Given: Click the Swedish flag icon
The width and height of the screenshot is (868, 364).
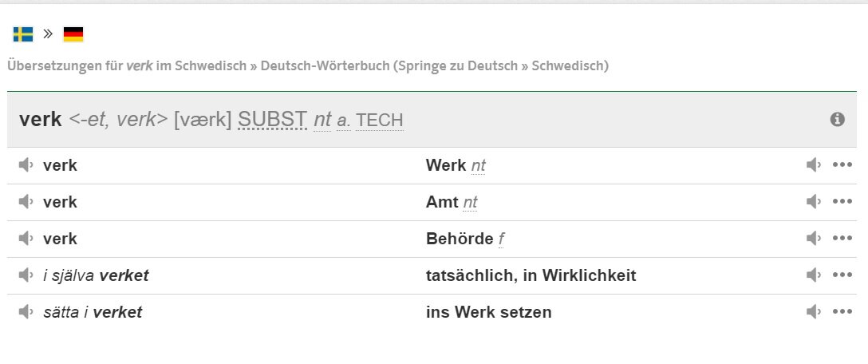Looking at the screenshot, I should pyautogui.click(x=23, y=34).
